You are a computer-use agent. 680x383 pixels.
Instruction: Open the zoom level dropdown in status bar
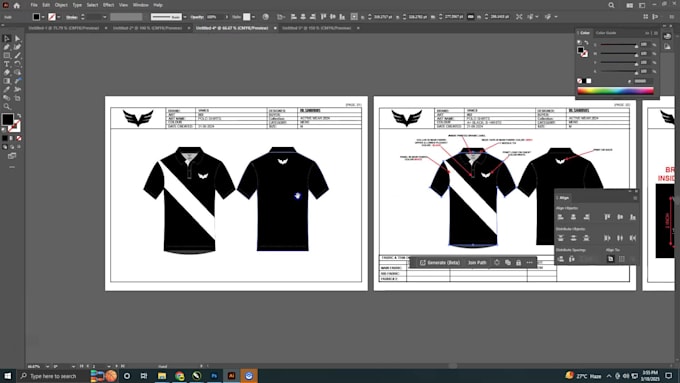click(x=47, y=367)
